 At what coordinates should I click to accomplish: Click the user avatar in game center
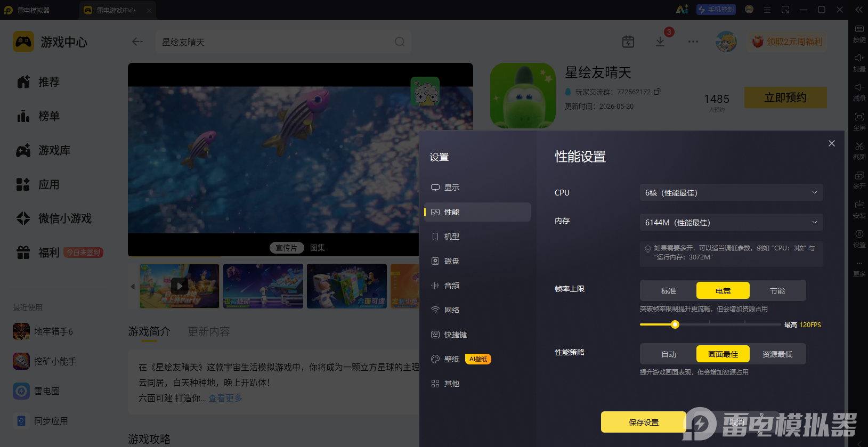click(726, 42)
